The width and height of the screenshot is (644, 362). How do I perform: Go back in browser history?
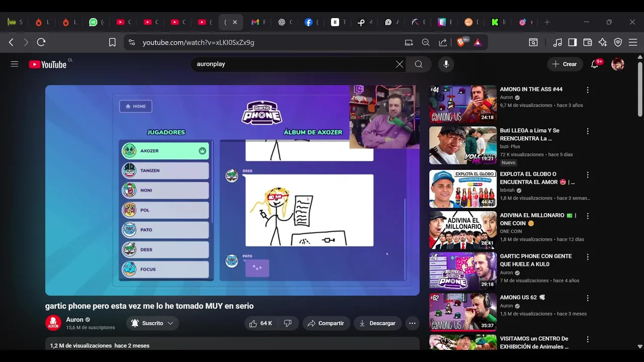tap(11, 42)
